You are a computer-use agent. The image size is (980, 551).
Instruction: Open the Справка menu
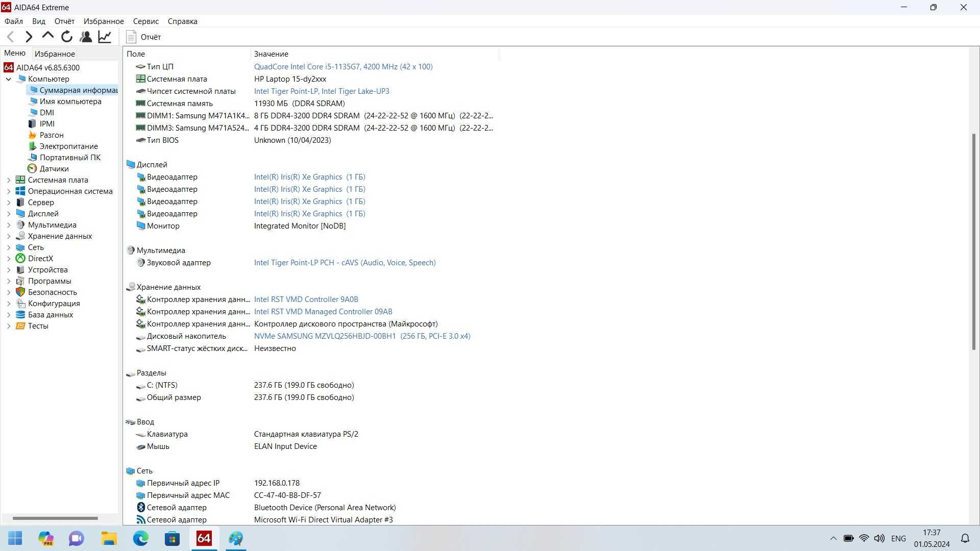pyautogui.click(x=182, y=21)
